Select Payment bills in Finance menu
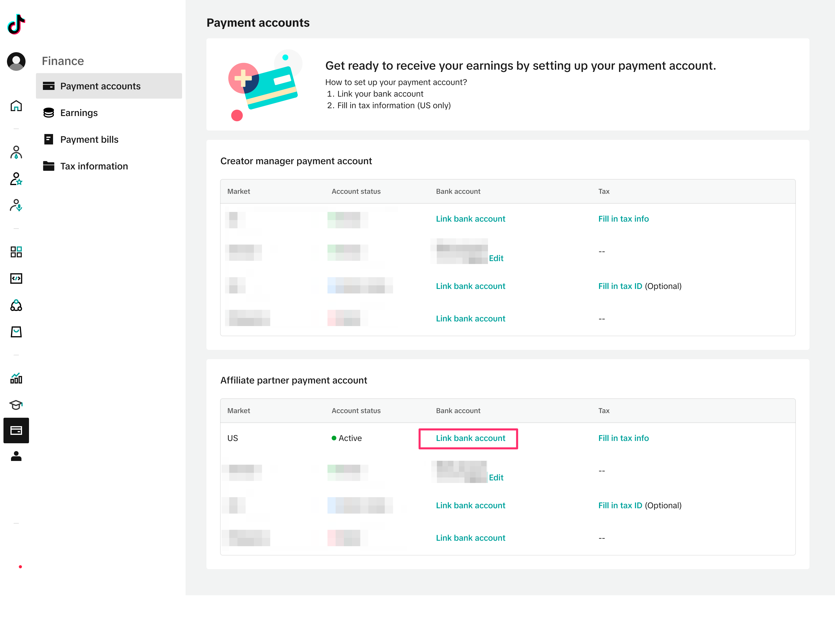 [89, 140]
